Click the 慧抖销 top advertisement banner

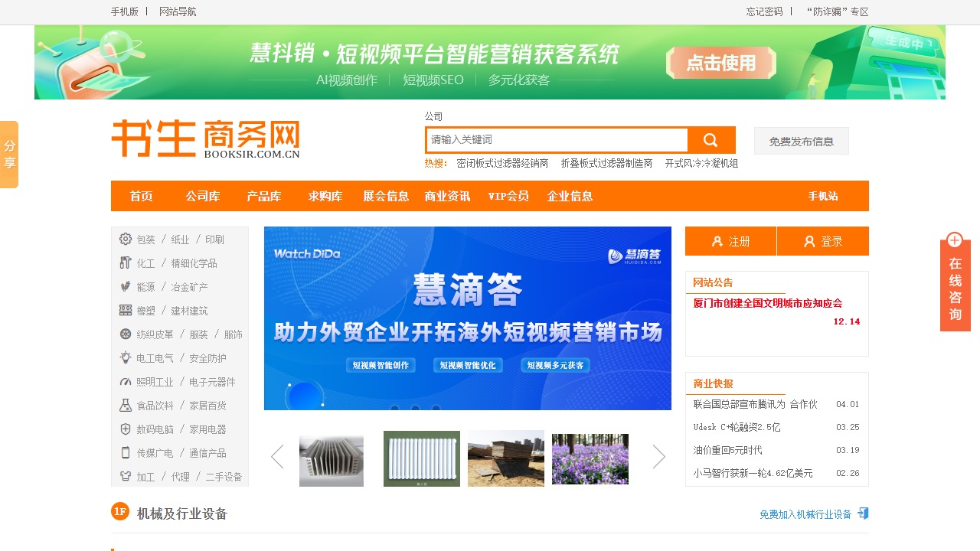[490, 62]
